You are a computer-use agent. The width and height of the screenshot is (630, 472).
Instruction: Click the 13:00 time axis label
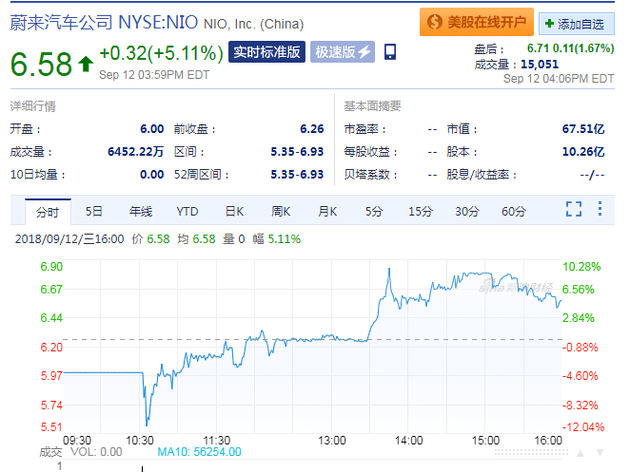tap(332, 441)
